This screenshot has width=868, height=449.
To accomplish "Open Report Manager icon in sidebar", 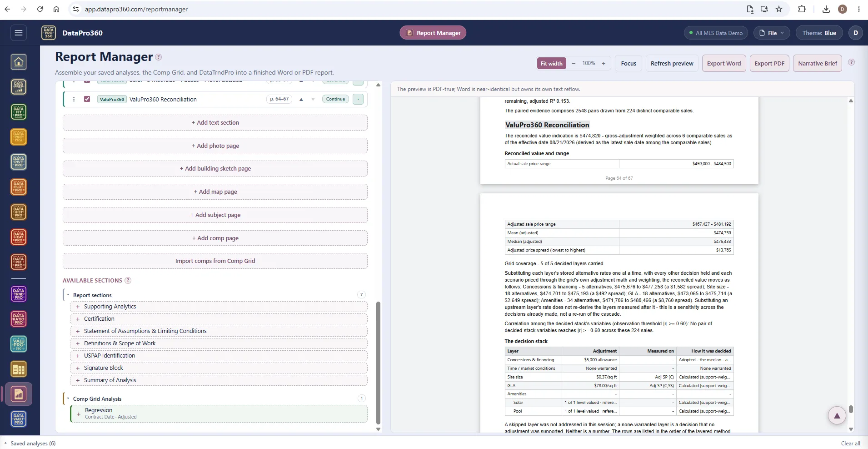I will tap(19, 394).
